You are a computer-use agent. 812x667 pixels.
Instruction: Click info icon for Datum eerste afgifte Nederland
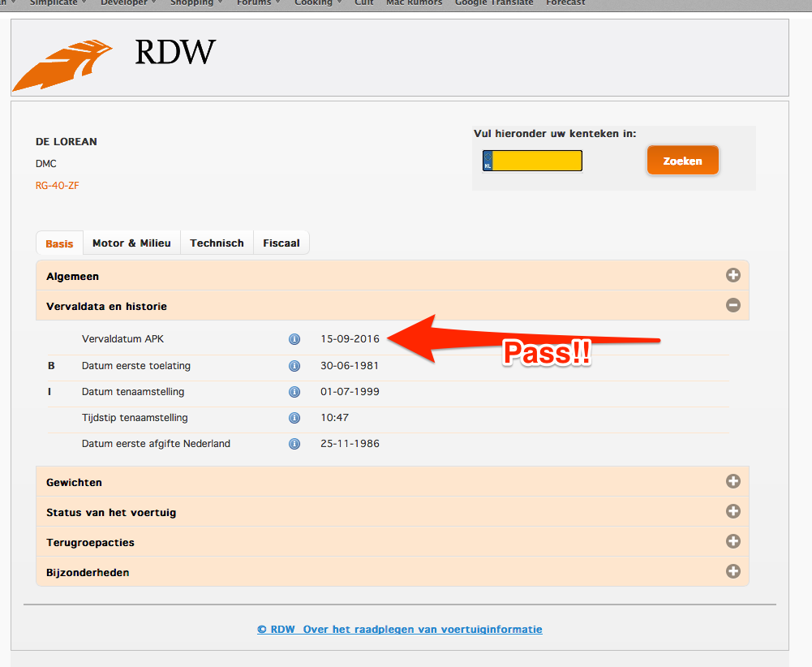tap(294, 444)
